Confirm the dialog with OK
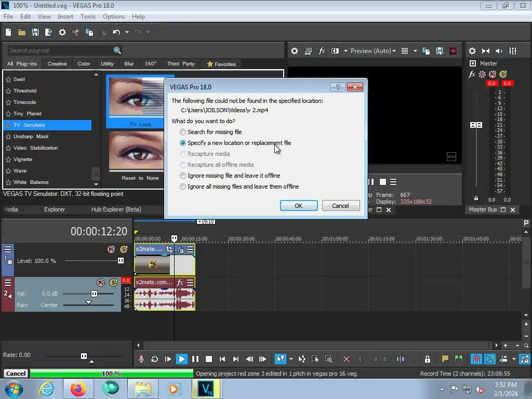Viewport: 532px width, 399px height. (x=299, y=206)
